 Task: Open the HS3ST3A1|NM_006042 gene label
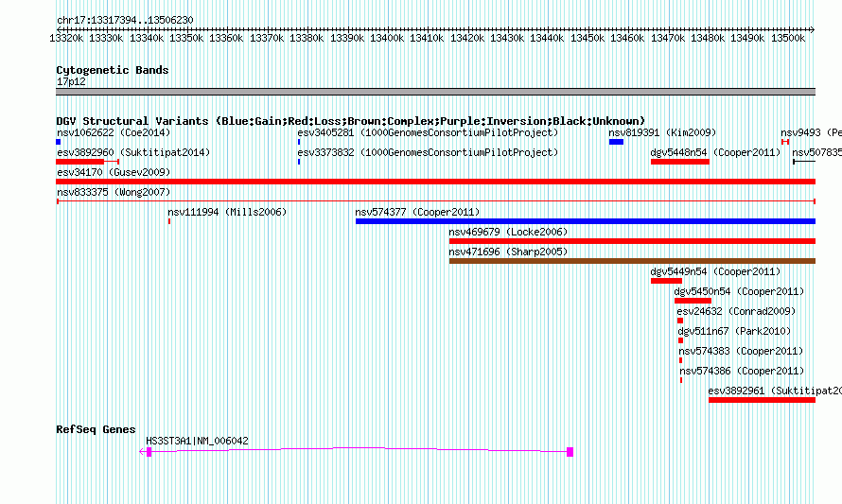(197, 441)
